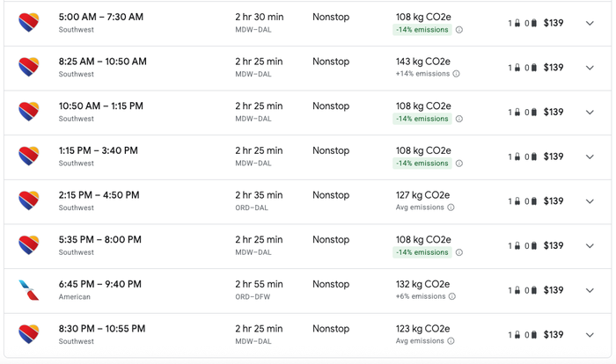The height and width of the screenshot is (364, 616).
Task: Click -14% emissions badge on 5:35 PM flight
Action: (x=422, y=252)
